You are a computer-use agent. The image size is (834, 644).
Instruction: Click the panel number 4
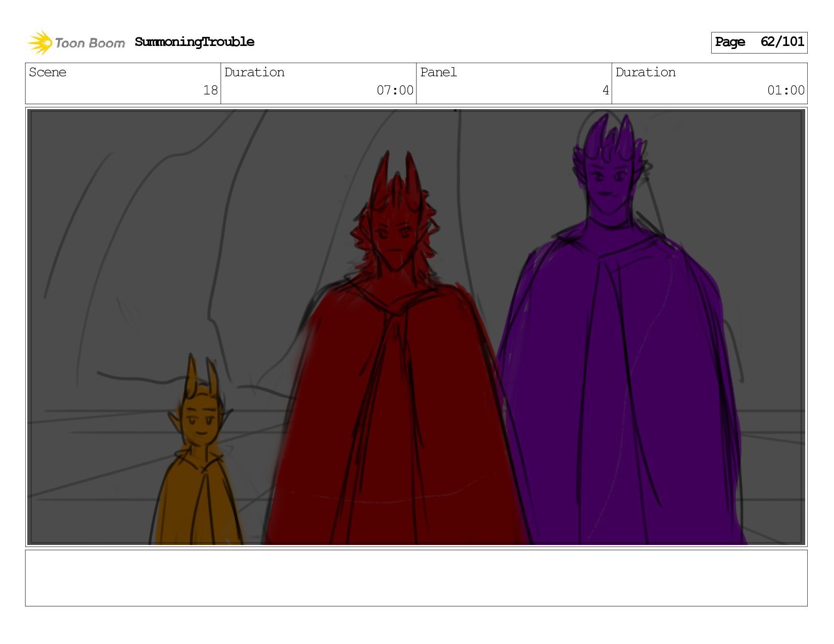click(x=606, y=90)
